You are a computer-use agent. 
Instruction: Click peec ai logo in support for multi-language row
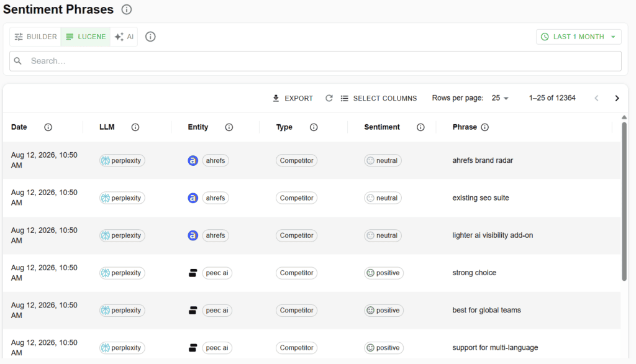coord(193,348)
